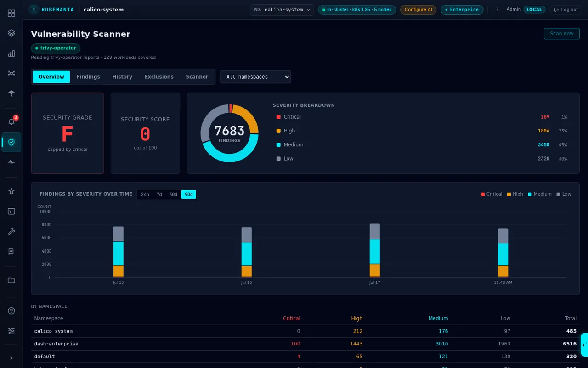This screenshot has width=588, height=368.
Task: Switch chart range to 24h
Action: [x=145, y=195]
